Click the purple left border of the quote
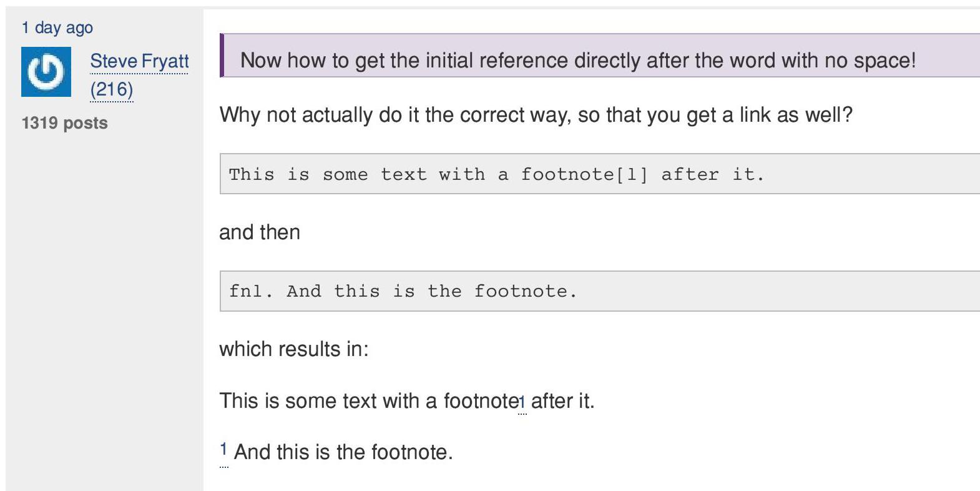The height and width of the screenshot is (491, 980). coord(222,56)
